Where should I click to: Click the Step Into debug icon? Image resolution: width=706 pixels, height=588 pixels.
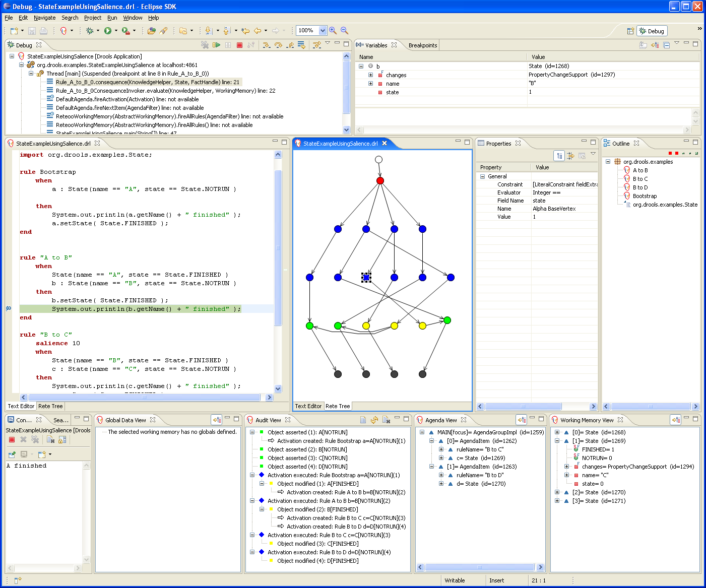(267, 45)
